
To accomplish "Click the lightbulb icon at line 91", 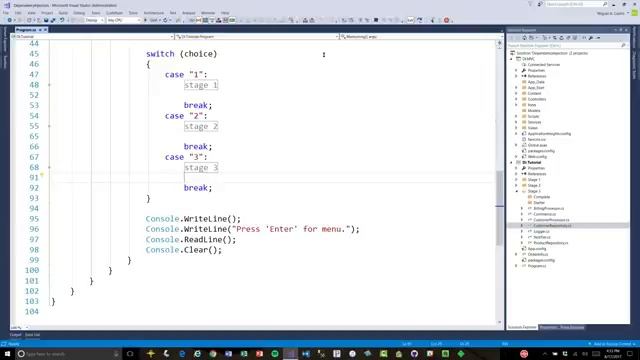I will [42, 175].
